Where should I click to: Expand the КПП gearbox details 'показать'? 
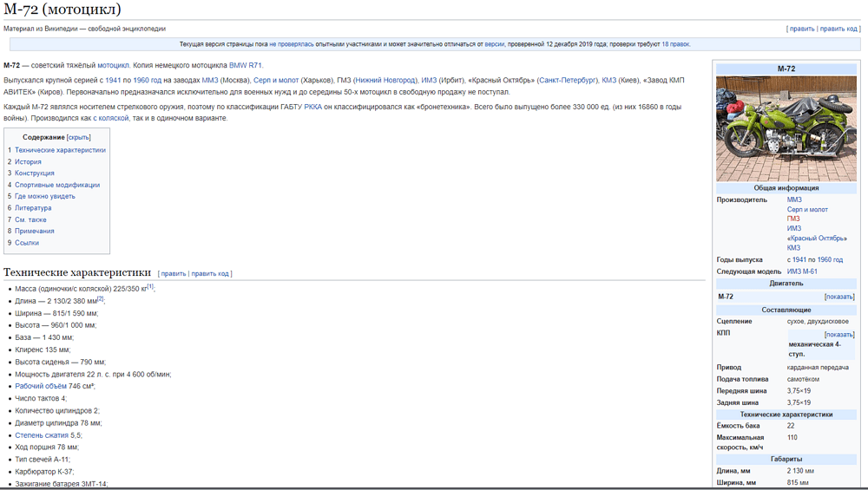(839, 335)
